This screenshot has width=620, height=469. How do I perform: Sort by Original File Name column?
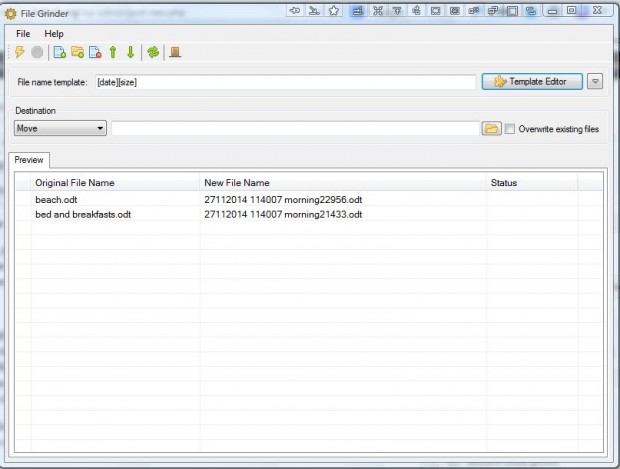115,183
